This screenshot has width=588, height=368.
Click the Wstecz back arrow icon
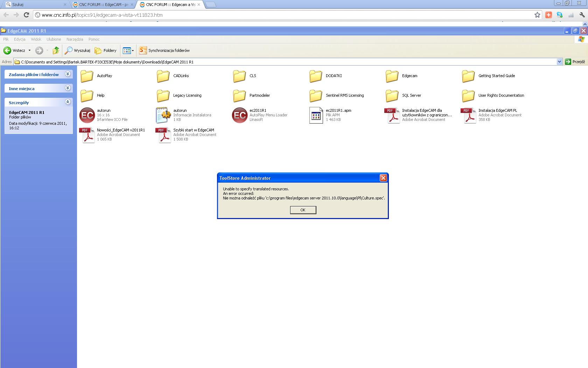coord(7,50)
